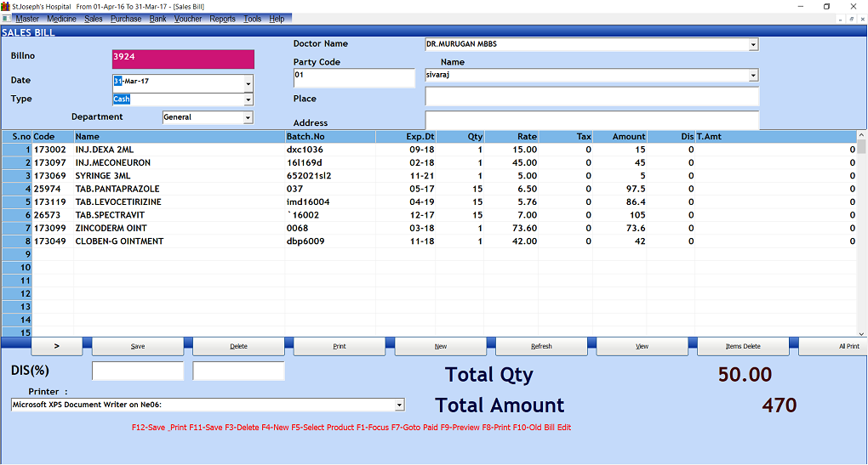This screenshot has width=868, height=465.
Task: Click the app icon in title bar
Action: click(7, 6)
